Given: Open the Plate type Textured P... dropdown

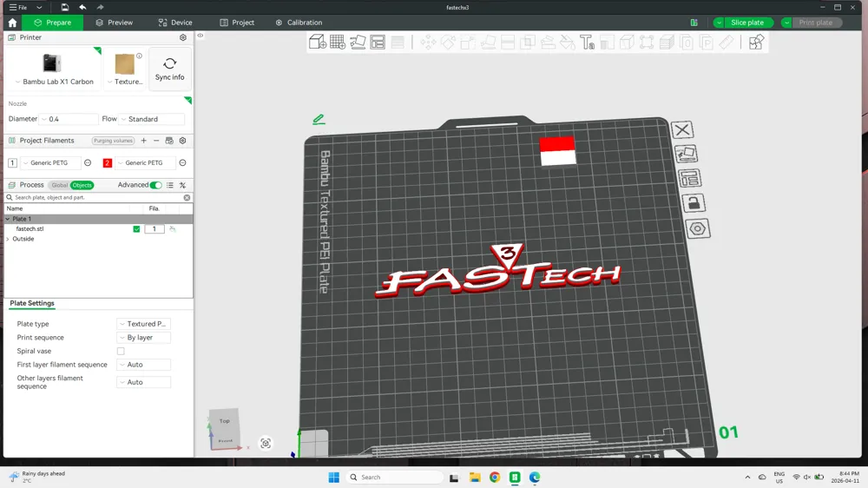Looking at the screenshot, I should pos(143,324).
